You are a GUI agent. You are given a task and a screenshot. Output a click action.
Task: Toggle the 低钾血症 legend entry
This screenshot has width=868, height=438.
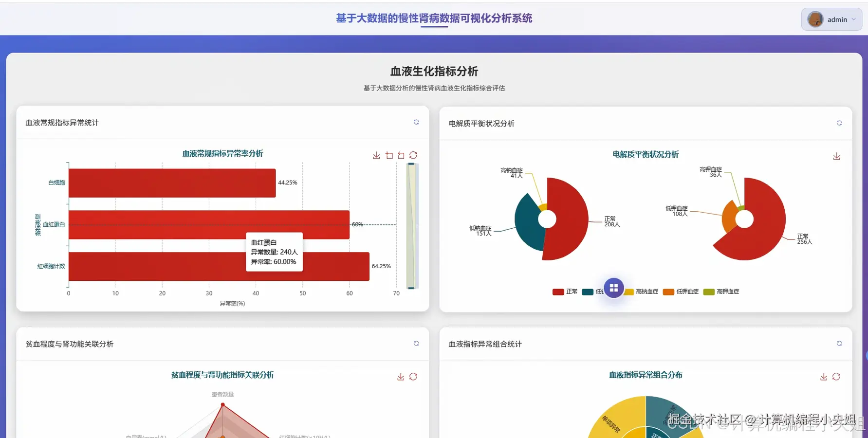(682, 292)
